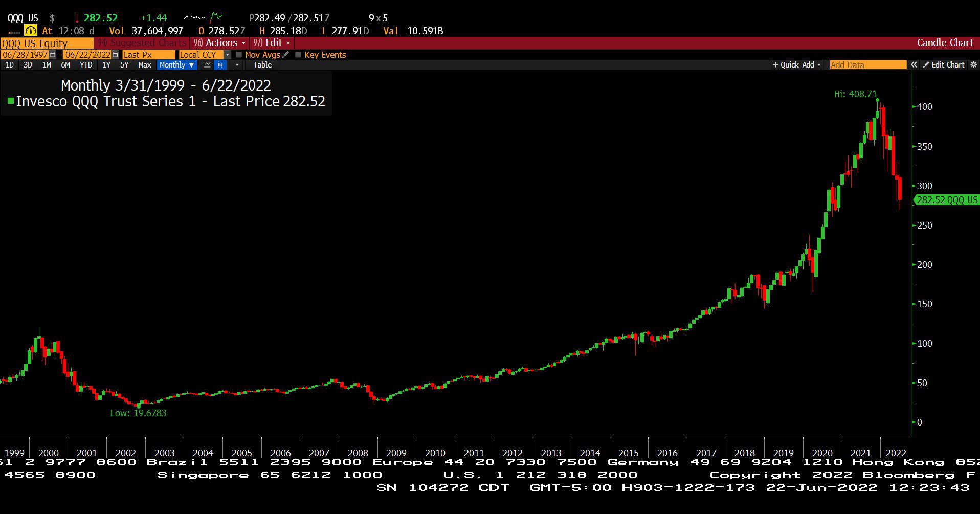Image resolution: width=980 pixels, height=514 pixels.
Task: Select the 3D range tab
Action: coord(28,65)
